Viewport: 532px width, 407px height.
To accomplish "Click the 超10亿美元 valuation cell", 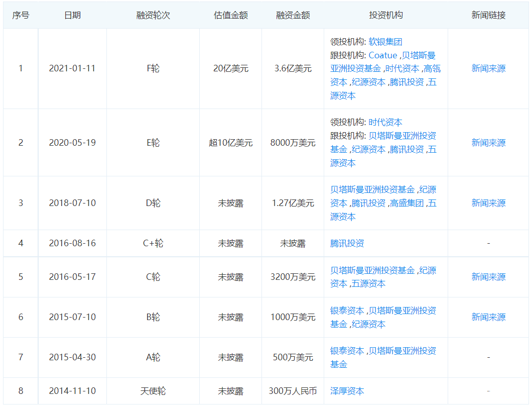I will click(x=231, y=143).
